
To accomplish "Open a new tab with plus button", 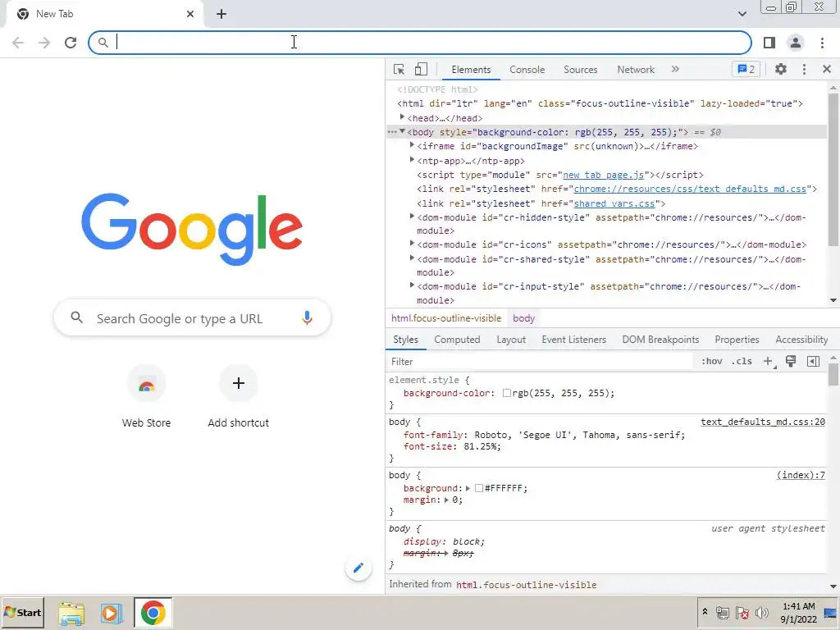I will (x=221, y=15).
